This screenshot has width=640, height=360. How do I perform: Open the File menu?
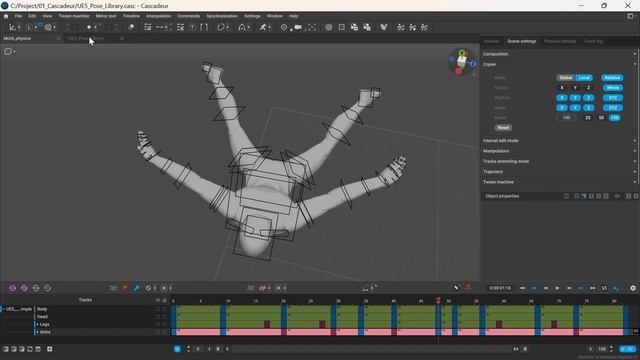click(x=18, y=16)
